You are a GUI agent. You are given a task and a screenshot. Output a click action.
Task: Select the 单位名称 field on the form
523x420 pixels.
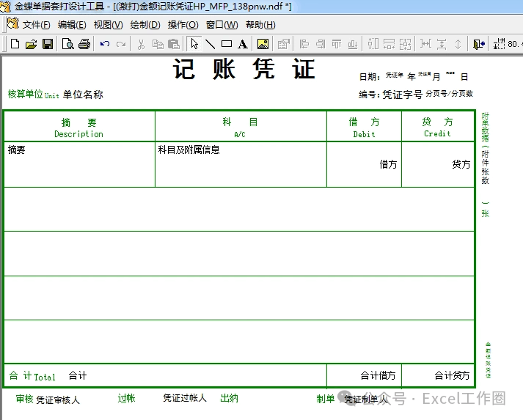click(83, 95)
